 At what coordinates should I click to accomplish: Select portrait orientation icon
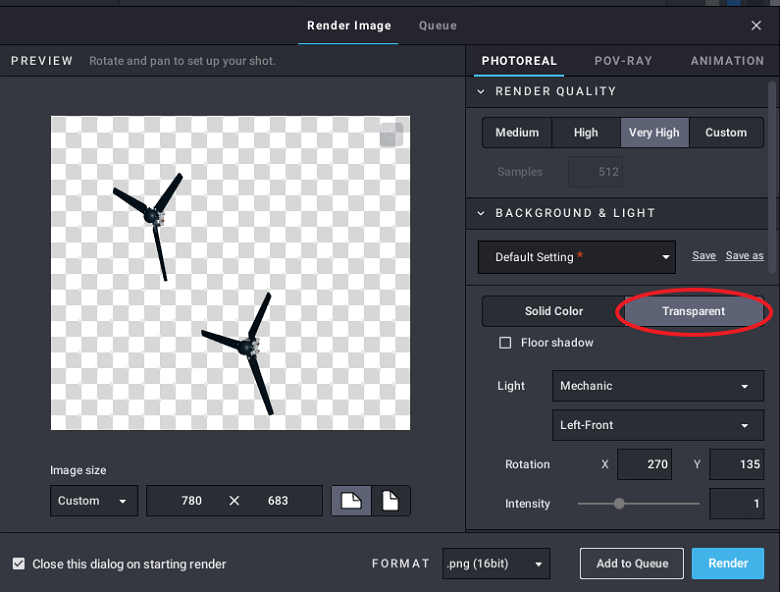point(390,500)
